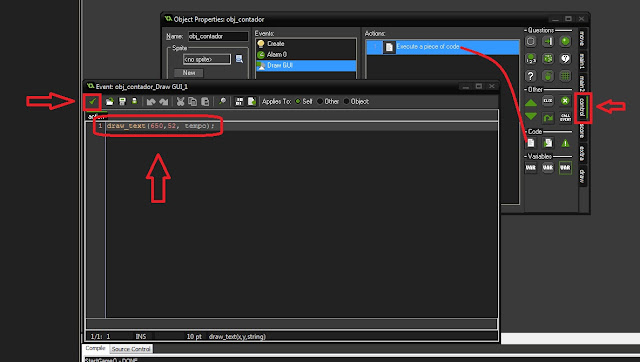Screen dimensions: 640x362
Task: Open the draw actions tab
Action: click(582, 176)
